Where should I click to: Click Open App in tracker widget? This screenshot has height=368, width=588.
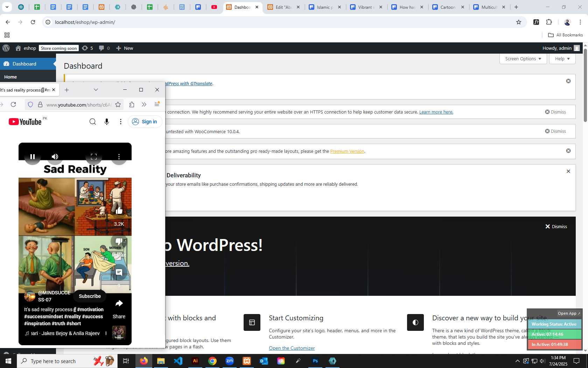click(x=569, y=313)
